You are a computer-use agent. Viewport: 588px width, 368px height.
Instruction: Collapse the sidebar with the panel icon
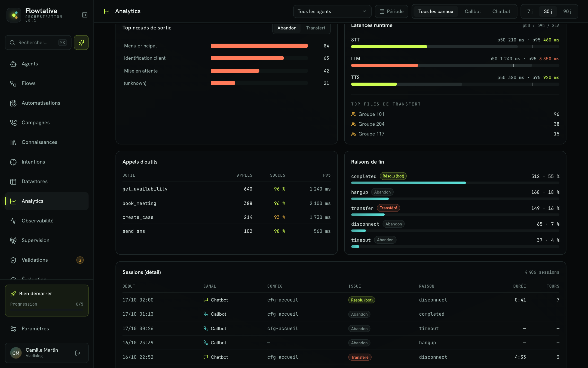(x=85, y=15)
